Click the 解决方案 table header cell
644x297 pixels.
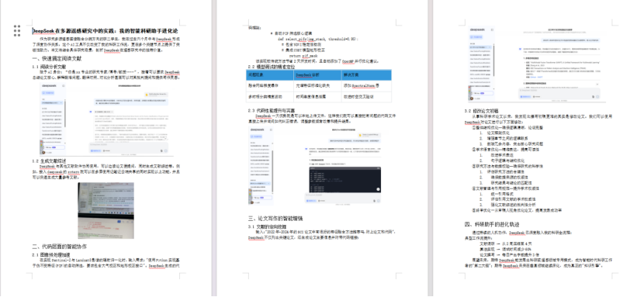365,75
